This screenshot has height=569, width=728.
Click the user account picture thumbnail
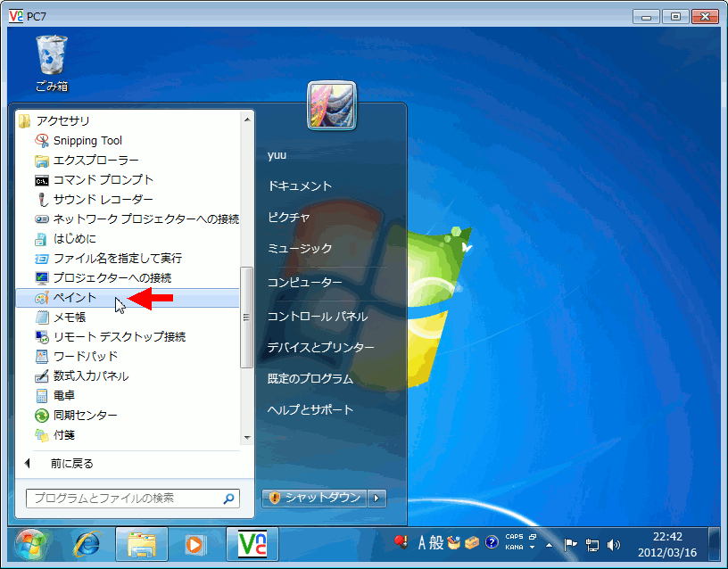click(332, 106)
